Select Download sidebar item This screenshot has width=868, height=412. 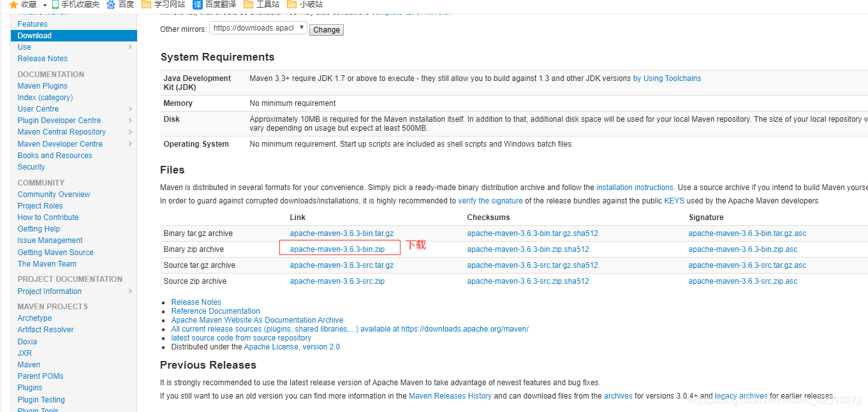[x=73, y=36]
